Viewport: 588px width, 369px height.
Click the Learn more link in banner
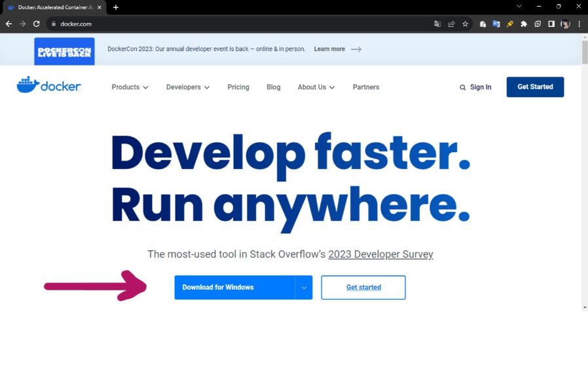pos(329,49)
